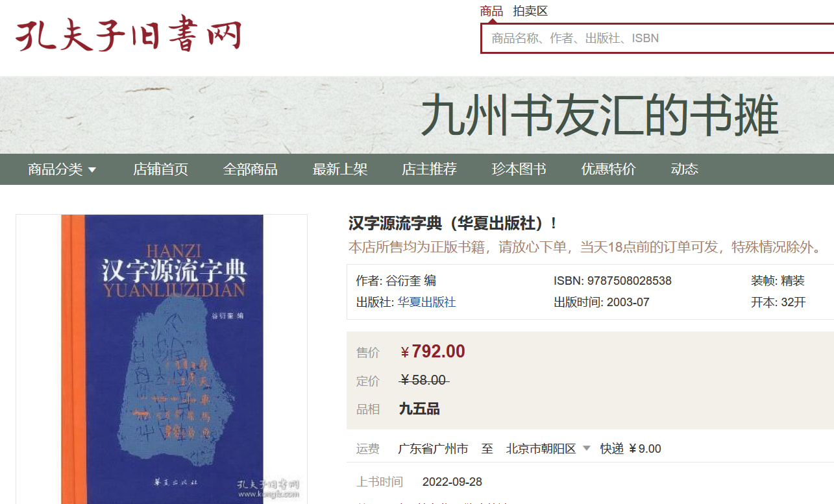Screen dimensions: 834x504
Task: Open 店铺首页 in the shop menu
Action: [x=160, y=169]
